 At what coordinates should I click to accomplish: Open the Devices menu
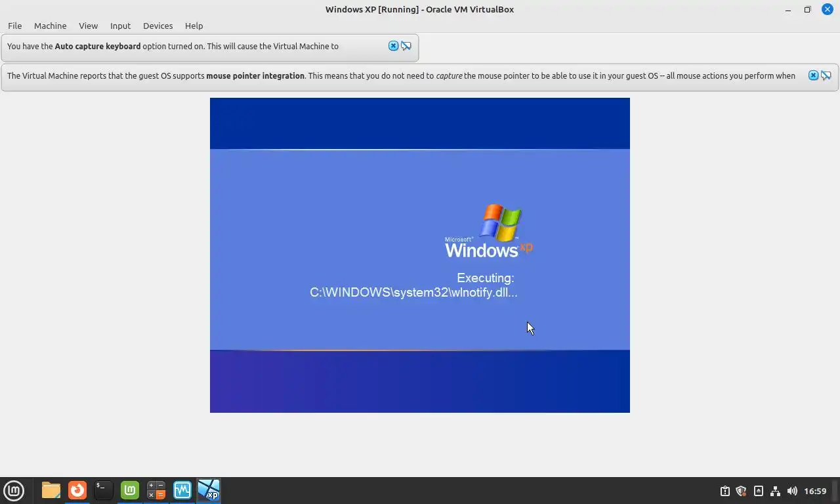point(157,26)
